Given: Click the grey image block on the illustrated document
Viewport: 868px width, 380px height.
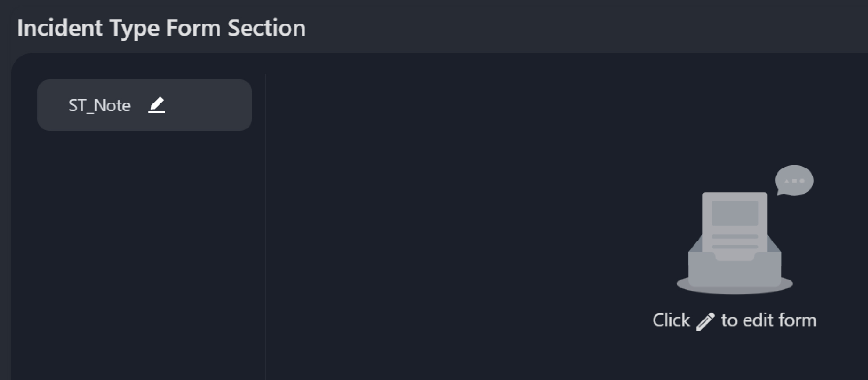Looking at the screenshot, I should point(734,213).
